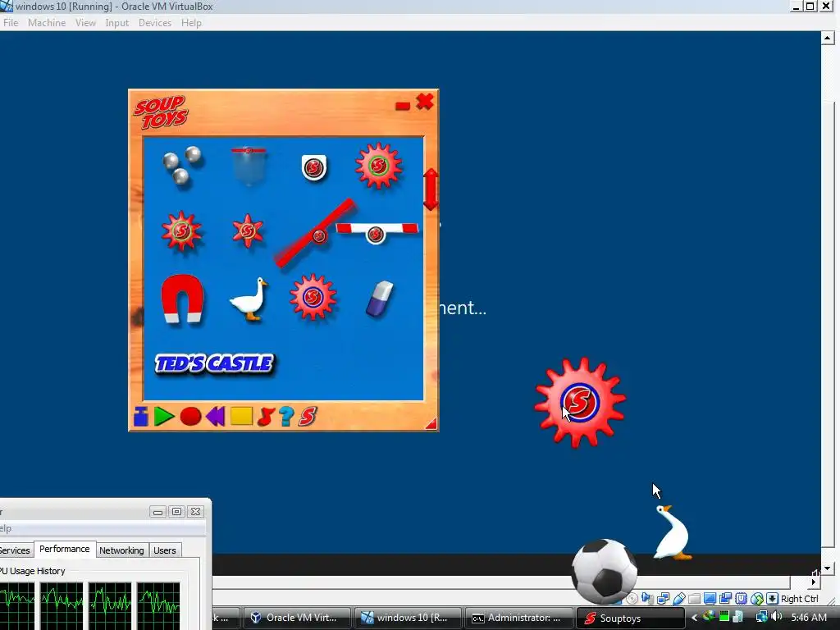This screenshot has width=840, height=630.
Task: Open help with the blue question mark
Action: [x=286, y=416]
